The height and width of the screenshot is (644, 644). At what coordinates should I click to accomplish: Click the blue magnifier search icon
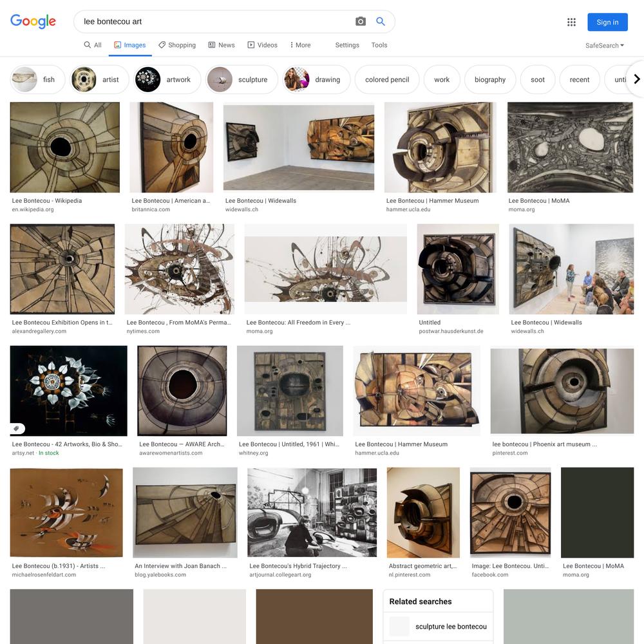pyautogui.click(x=381, y=21)
